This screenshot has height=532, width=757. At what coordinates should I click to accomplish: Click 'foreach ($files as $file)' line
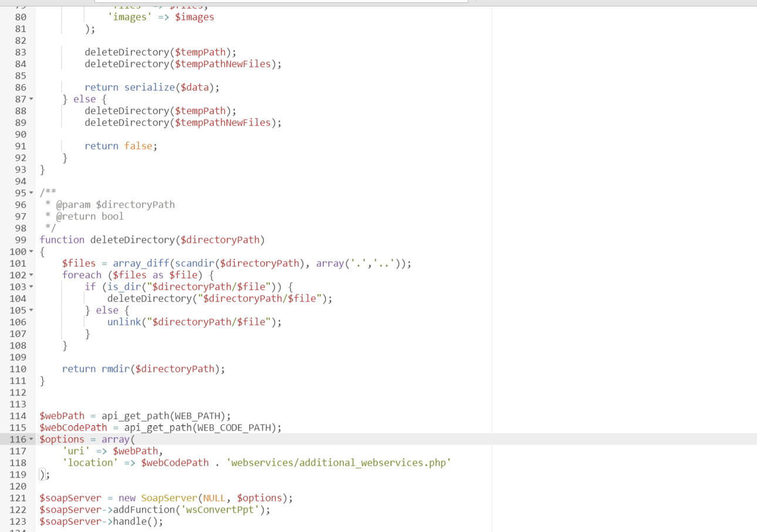tap(138, 275)
